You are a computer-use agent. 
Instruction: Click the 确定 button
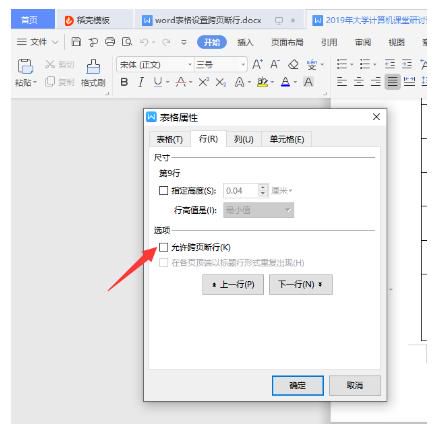coord(298,386)
